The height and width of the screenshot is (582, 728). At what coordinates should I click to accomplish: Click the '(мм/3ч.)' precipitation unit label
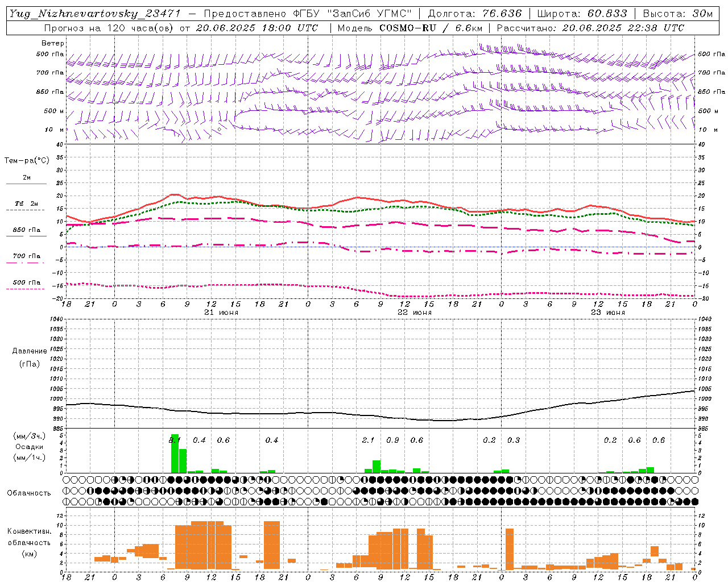30,436
